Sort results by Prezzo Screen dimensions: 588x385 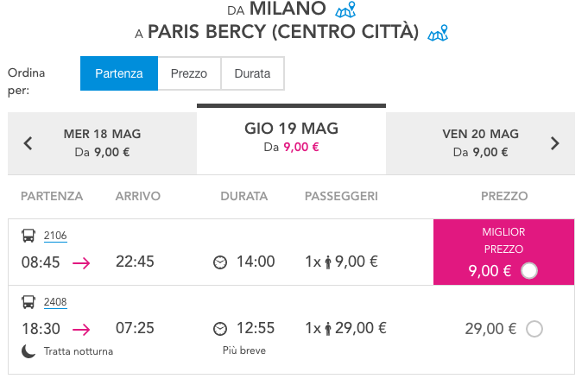[x=189, y=73]
